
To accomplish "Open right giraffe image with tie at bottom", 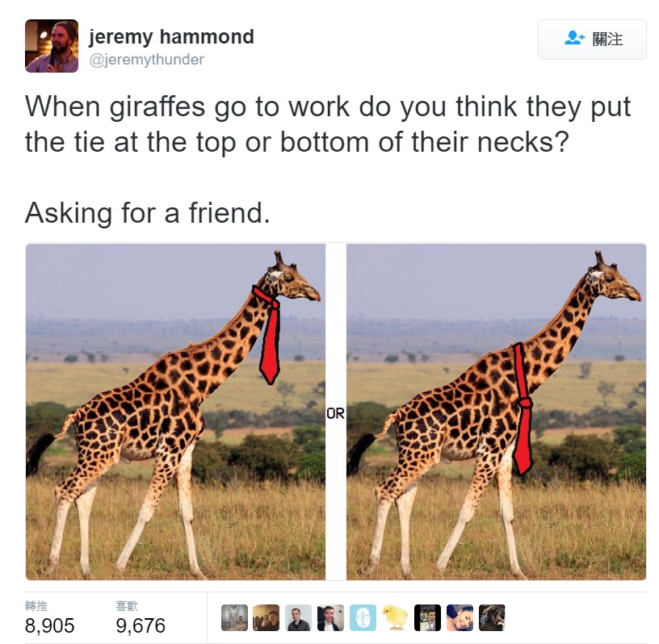I will point(496,412).
